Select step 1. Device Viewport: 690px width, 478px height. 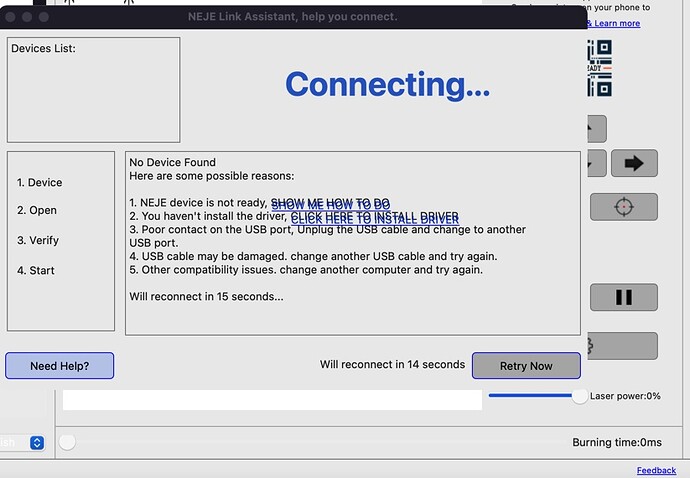(x=39, y=182)
